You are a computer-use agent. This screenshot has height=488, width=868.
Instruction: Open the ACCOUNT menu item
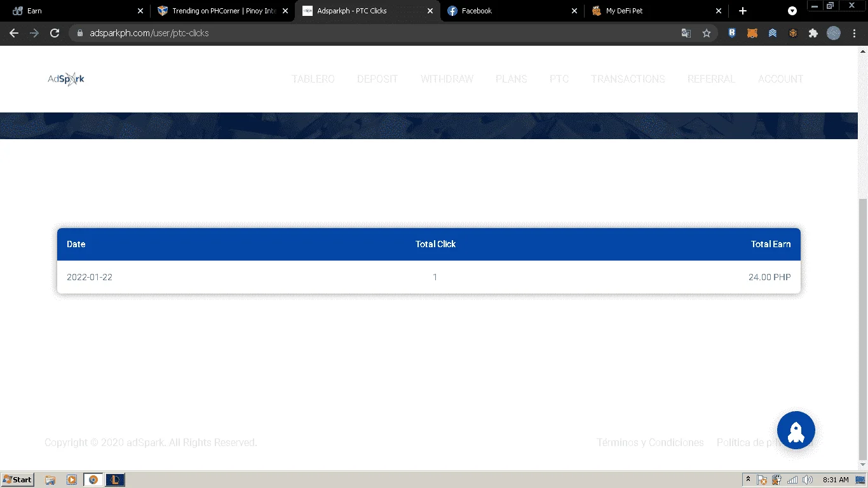tap(780, 79)
